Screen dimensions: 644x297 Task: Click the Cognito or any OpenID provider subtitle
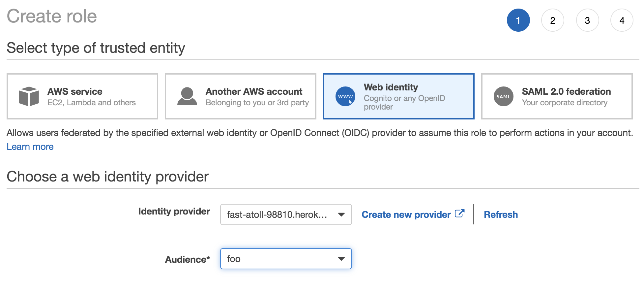(404, 103)
